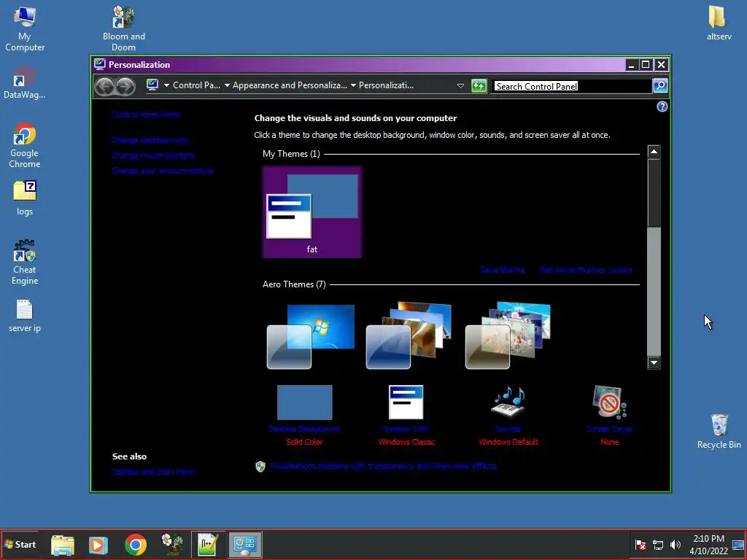Screen dimensions: 747x560
Task: Open the Window Color icon
Action: (x=406, y=402)
